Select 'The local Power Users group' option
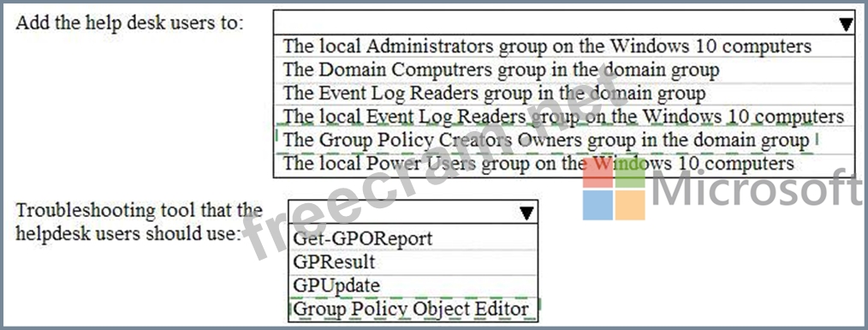Screen dimensions: 868x330 [x=564, y=165]
